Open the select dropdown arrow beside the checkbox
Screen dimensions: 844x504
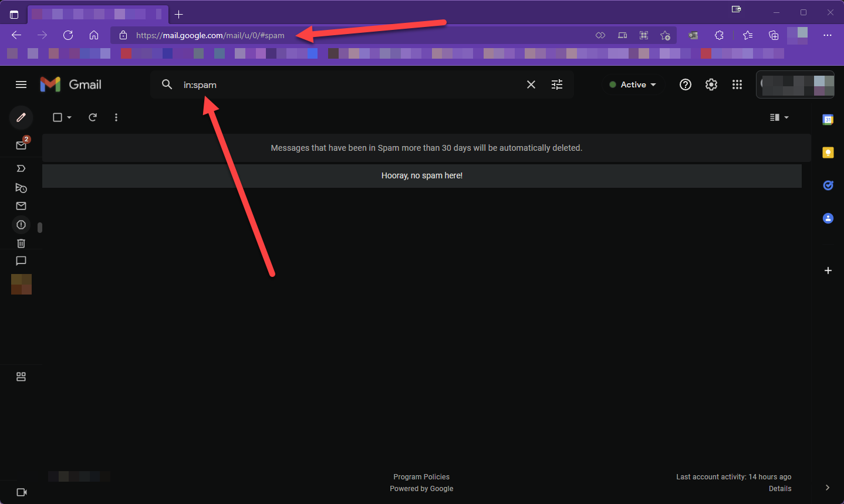coord(69,117)
